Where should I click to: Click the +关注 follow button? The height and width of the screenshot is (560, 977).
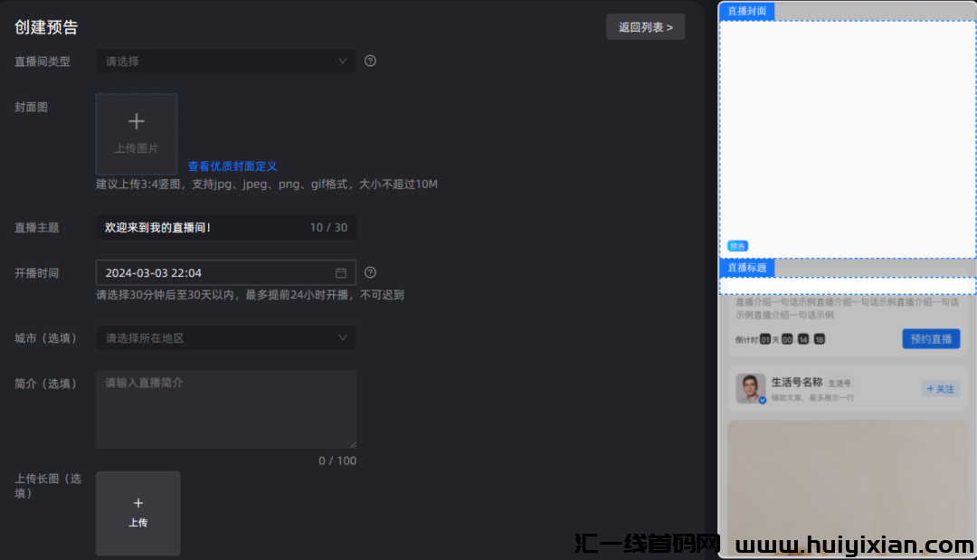(940, 389)
